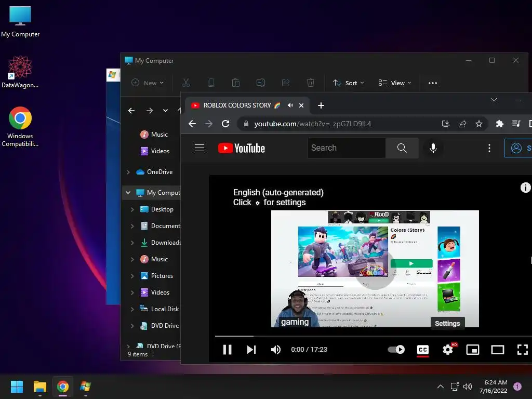This screenshot has height=399, width=532.
Task: Open a new Chrome tab
Action: pos(321,105)
